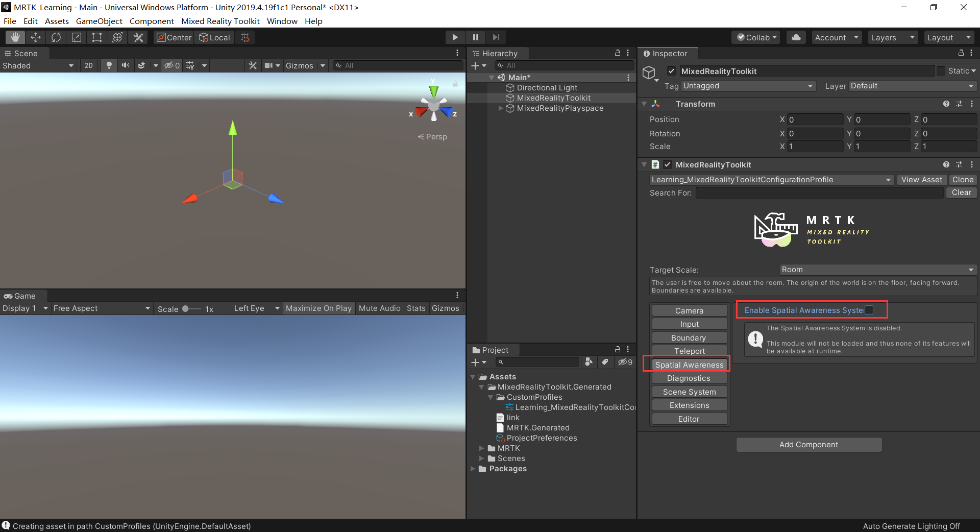The image size is (980, 532).
Task: Adjust the Game view Scale slider
Action: (x=186, y=309)
